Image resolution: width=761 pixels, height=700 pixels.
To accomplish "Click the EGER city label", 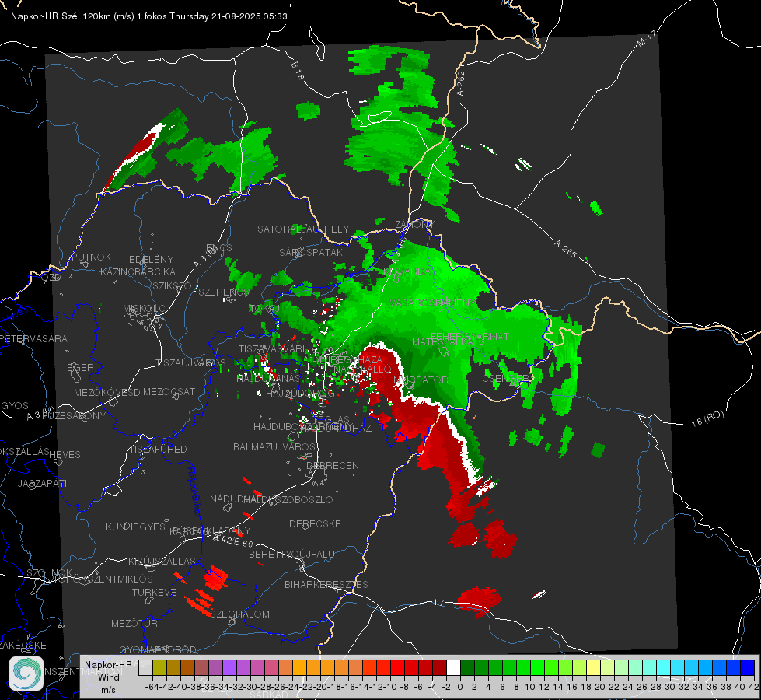I will (80, 367).
